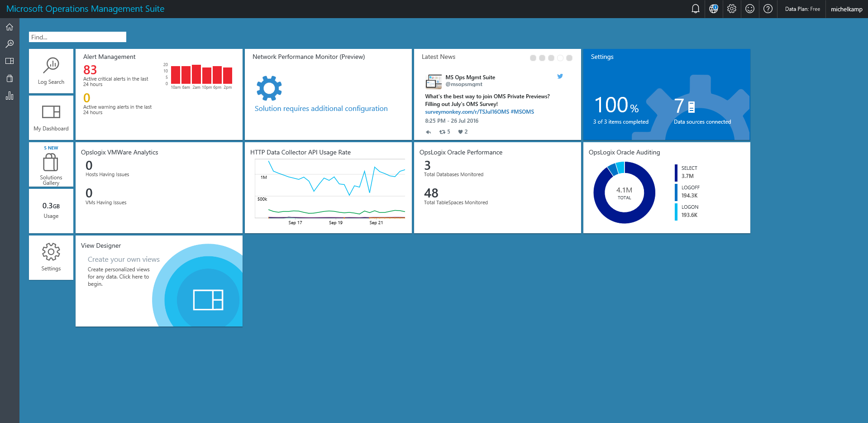
Task: Open the 0.3GB Usage tile
Action: tap(51, 211)
